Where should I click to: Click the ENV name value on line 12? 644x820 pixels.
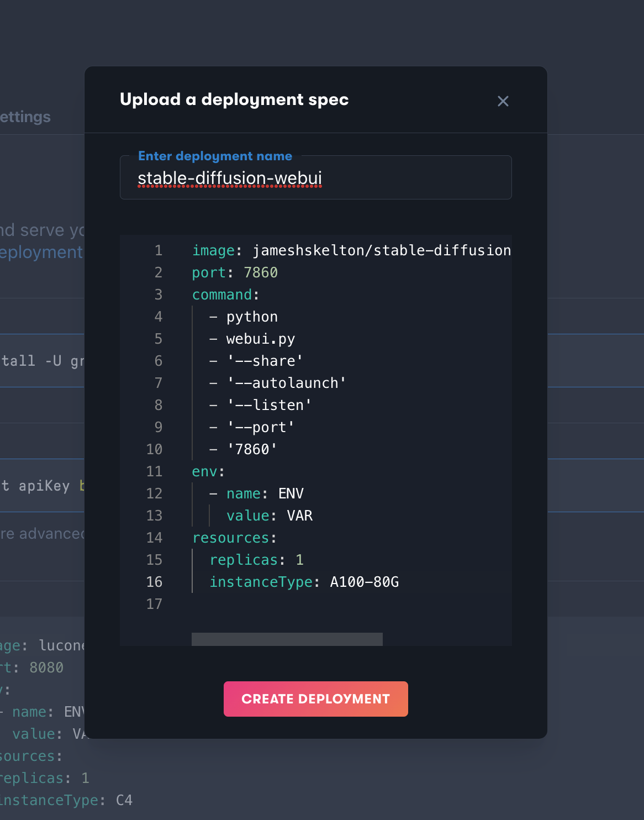click(x=291, y=493)
